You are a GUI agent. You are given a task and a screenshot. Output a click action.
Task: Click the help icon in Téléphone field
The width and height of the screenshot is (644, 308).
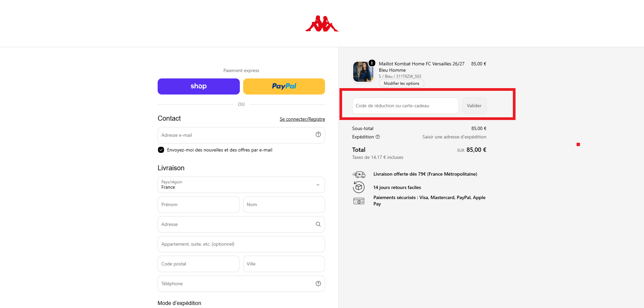[x=318, y=284]
